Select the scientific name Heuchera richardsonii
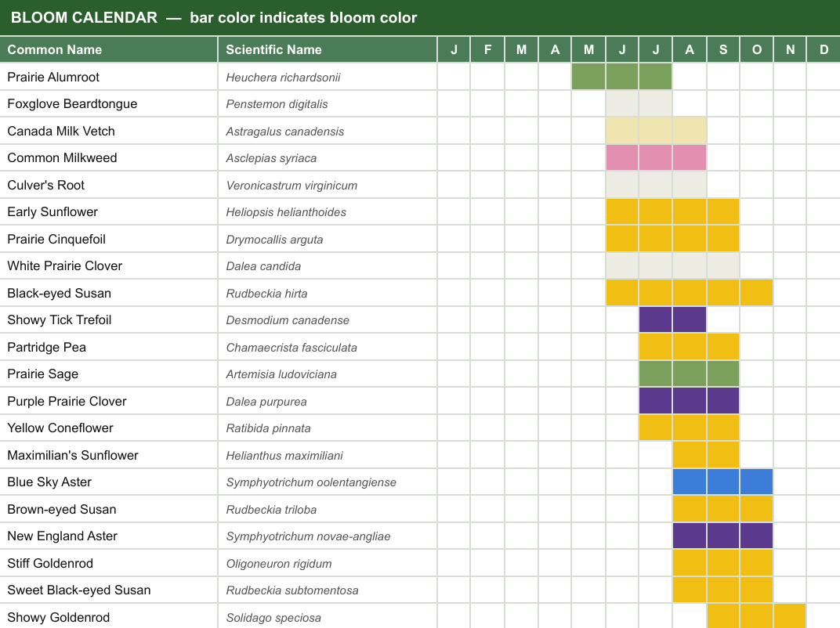840x628 pixels. pos(283,78)
